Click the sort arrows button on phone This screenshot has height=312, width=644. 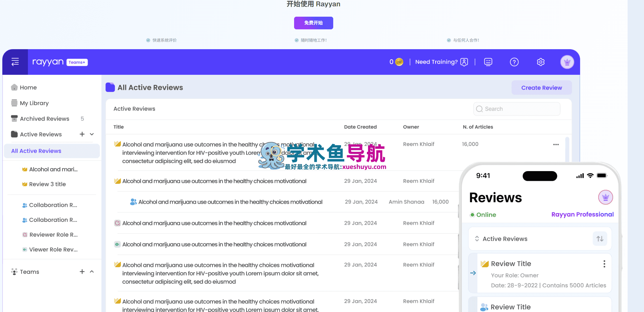pos(600,239)
